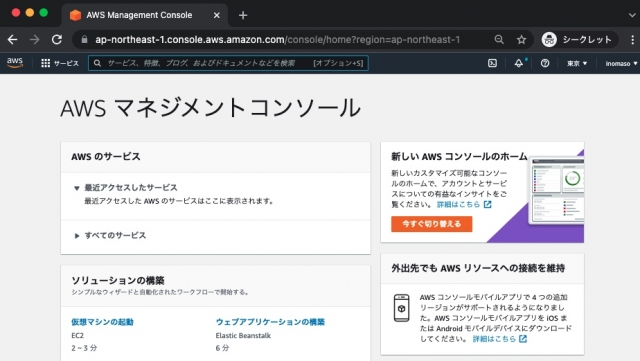Click the Elastic Beanstalk text
The height and width of the screenshot is (361, 640).
click(243, 335)
